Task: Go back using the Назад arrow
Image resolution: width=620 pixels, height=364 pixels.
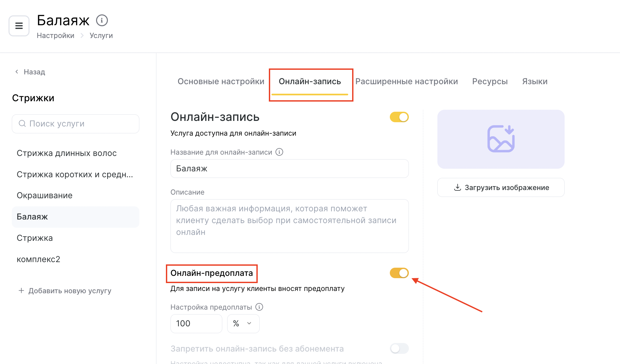Action: [17, 72]
